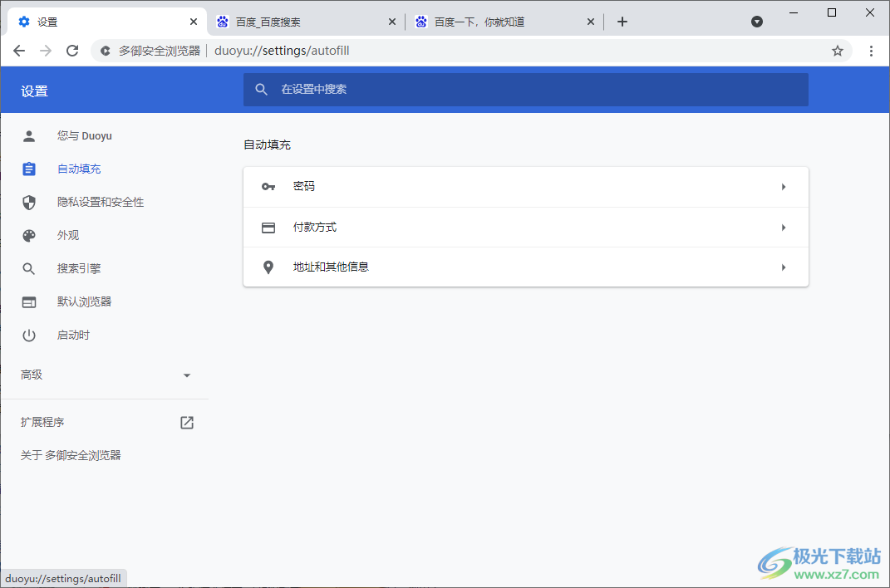This screenshot has height=588, width=890.
Task: Close the 设置 tab
Action: click(x=194, y=22)
